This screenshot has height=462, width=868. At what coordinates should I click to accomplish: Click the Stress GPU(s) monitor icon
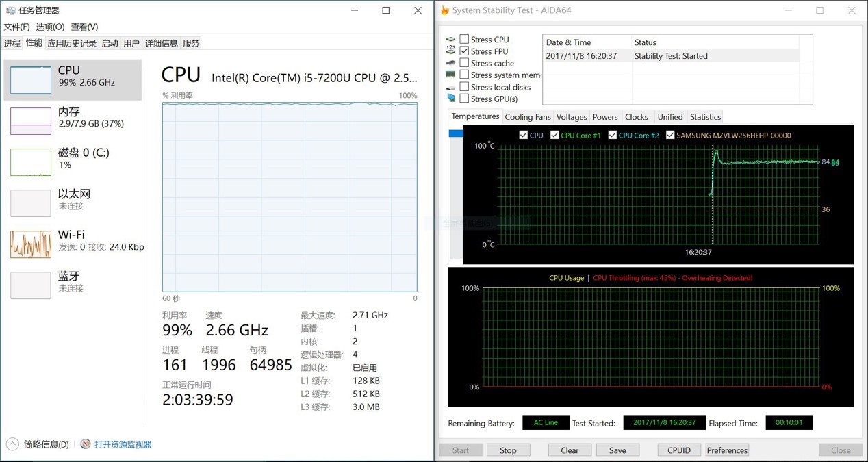[450, 99]
